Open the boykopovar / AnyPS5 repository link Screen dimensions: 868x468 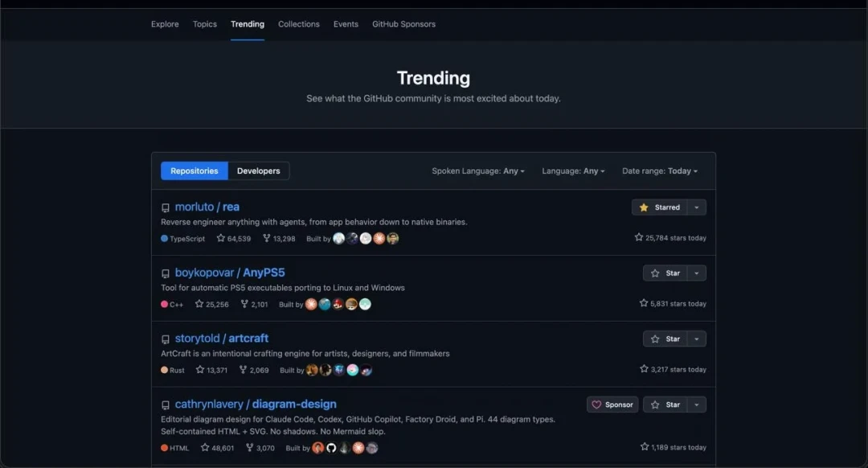[x=230, y=273]
